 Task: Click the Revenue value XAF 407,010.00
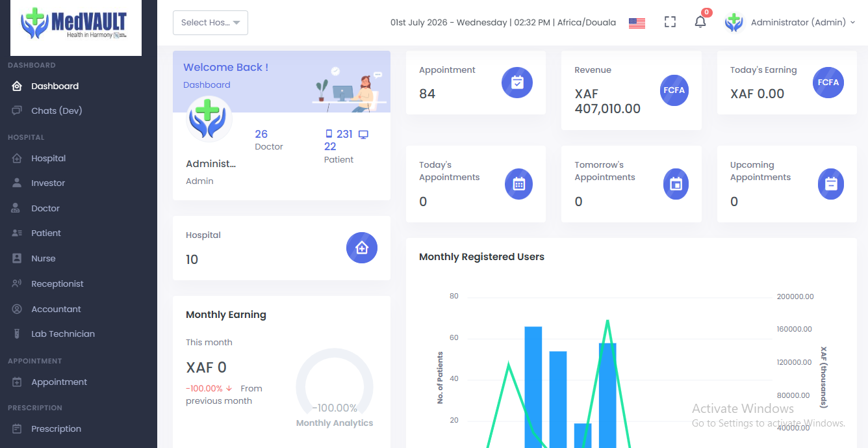tap(607, 101)
